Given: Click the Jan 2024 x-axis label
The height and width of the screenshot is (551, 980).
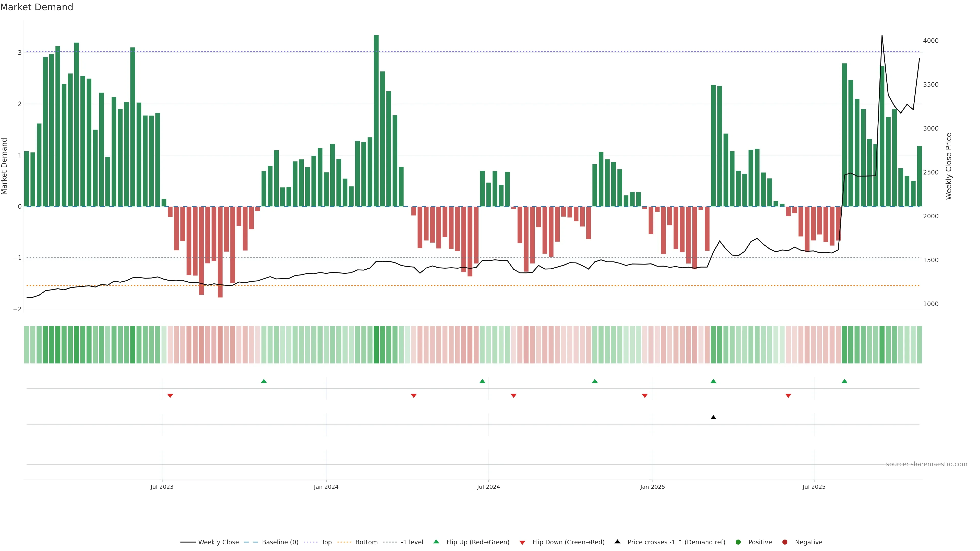Looking at the screenshot, I should [326, 487].
